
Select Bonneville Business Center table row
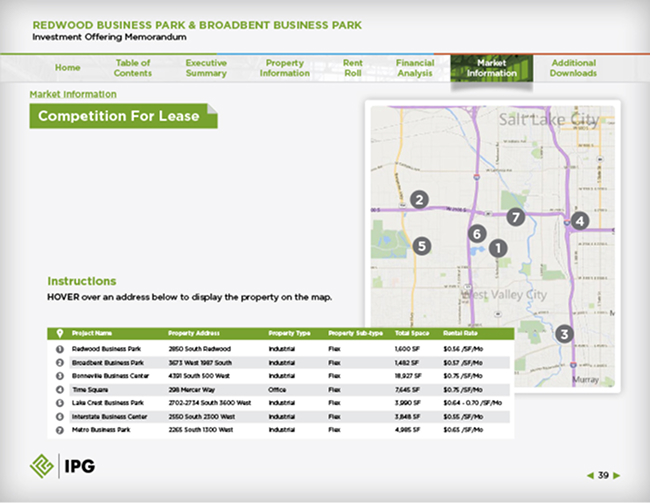tap(281, 376)
